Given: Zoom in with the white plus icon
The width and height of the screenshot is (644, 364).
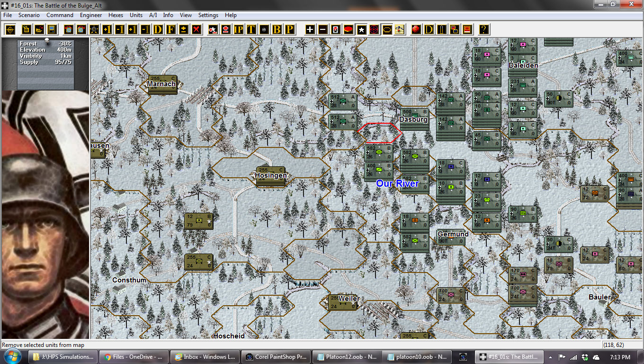Looking at the screenshot, I should [x=310, y=29].
